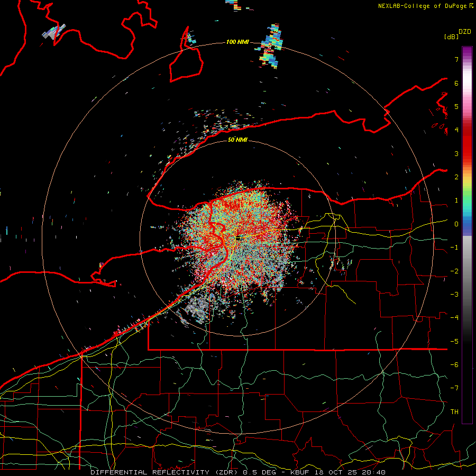
Task: Click the 7 tick label on color scale
Action: (x=456, y=59)
